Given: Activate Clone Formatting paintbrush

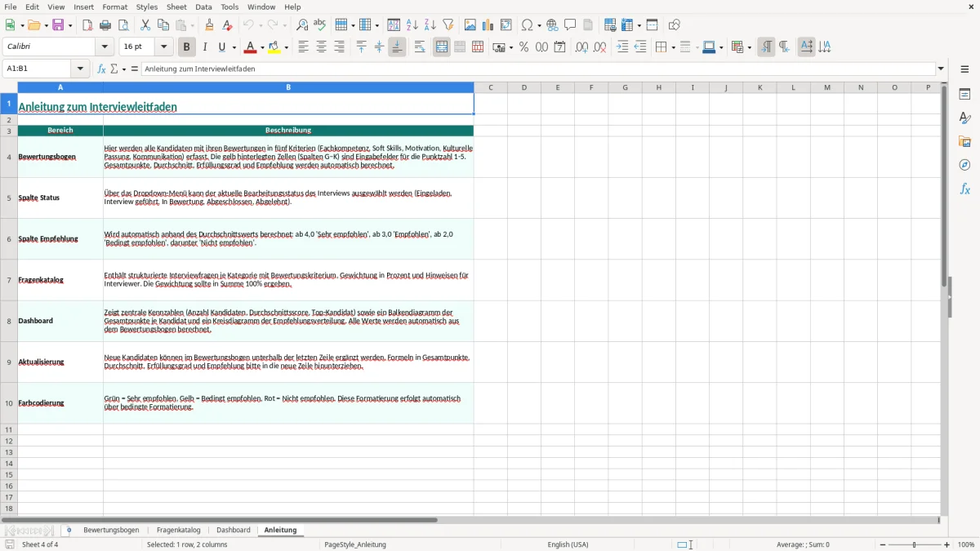Looking at the screenshot, I should 209,25.
